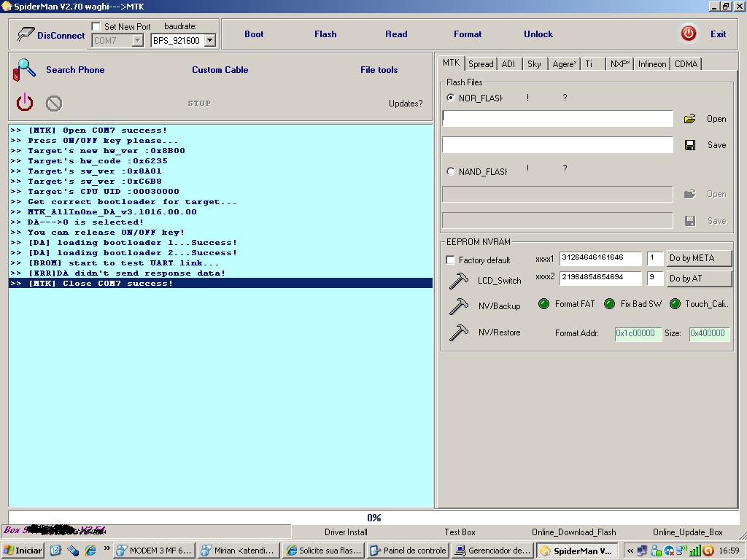Viewport: 747px width, 560px height.
Task: Click Test Box in status bar
Action: pyautogui.click(x=460, y=532)
